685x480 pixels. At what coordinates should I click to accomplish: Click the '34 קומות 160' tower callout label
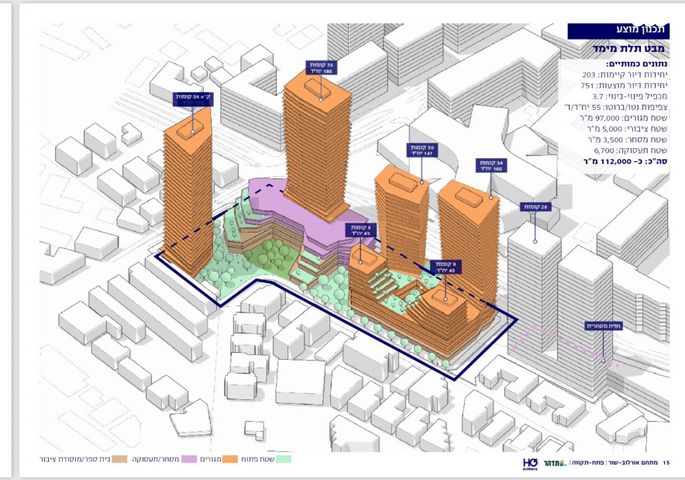point(491,166)
